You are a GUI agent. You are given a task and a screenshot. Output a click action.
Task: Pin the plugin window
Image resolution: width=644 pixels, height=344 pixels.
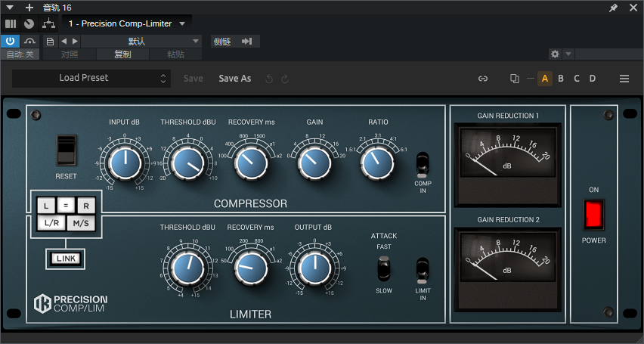coord(613,8)
